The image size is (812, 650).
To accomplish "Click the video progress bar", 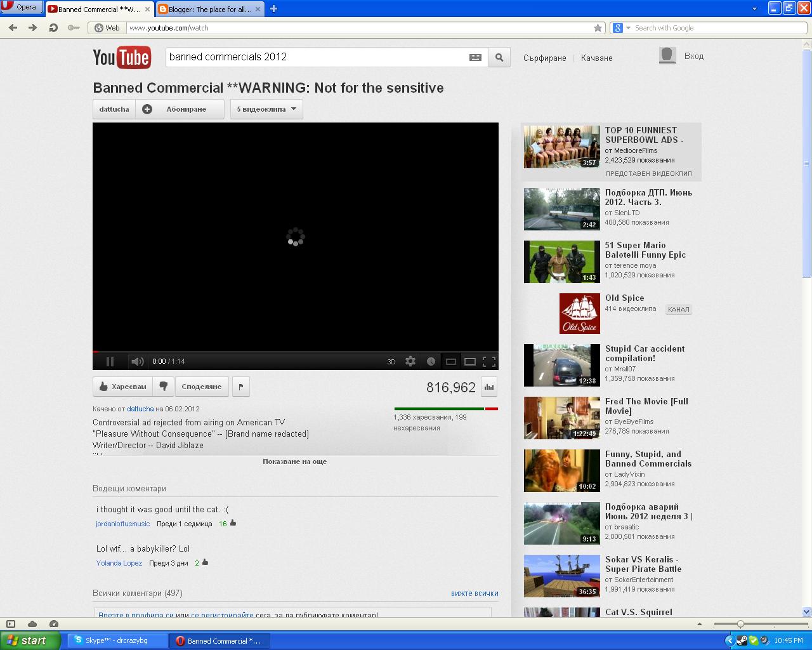I will pyautogui.click(x=295, y=352).
